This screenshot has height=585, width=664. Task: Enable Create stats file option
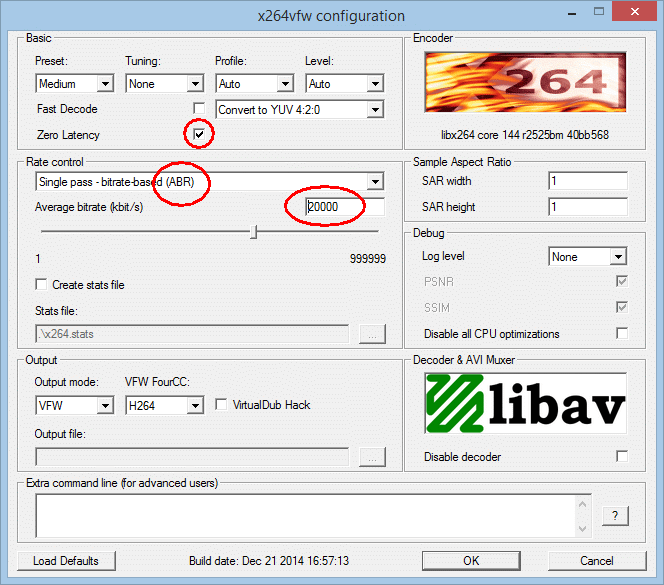(41, 285)
